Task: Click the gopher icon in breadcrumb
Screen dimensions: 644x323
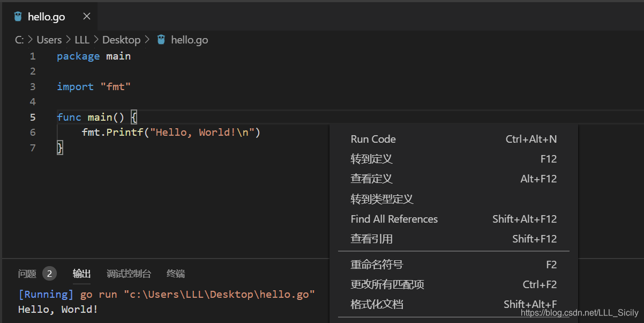Action: click(x=161, y=40)
